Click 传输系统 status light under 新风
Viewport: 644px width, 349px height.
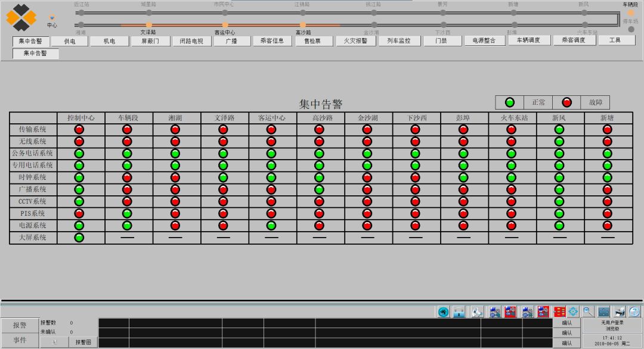pos(559,129)
